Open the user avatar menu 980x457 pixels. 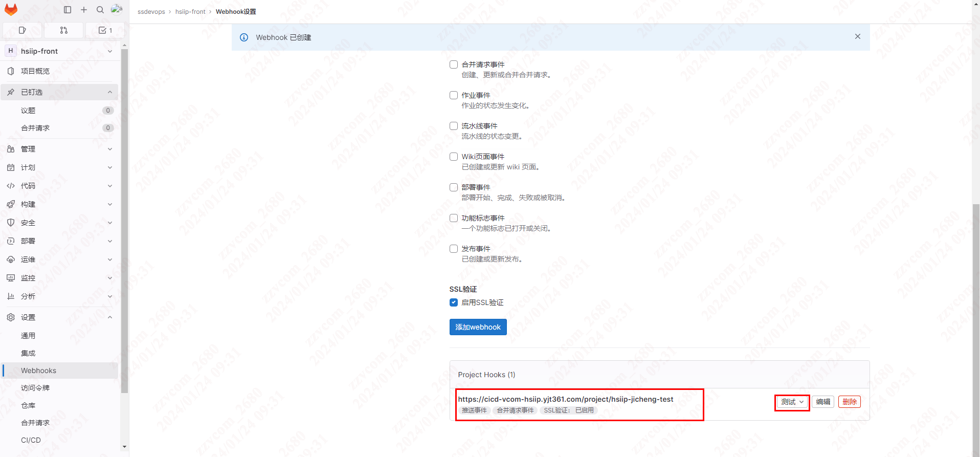point(117,9)
